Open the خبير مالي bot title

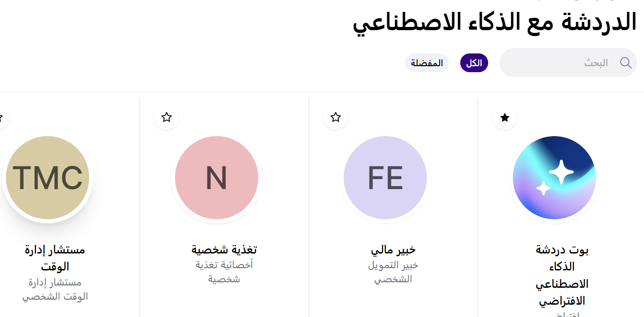coord(393,250)
